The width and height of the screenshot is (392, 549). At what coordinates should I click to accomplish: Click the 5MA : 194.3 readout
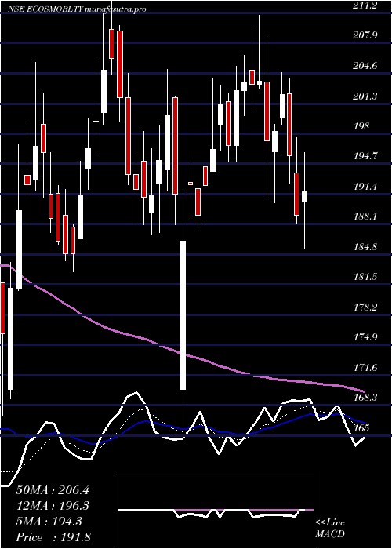[49, 522]
